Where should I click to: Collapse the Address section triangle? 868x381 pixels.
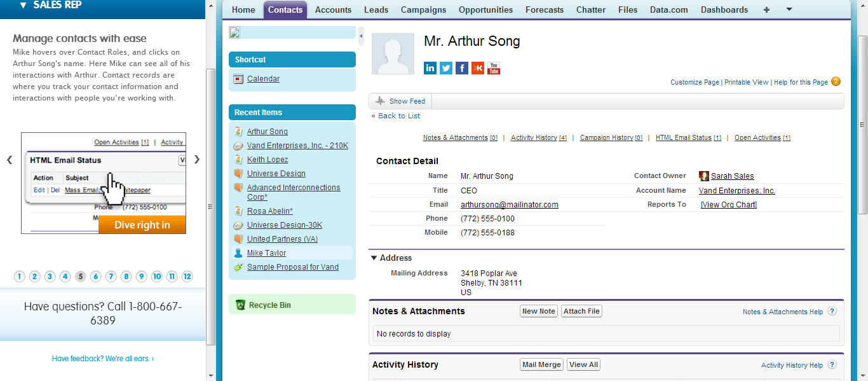(374, 258)
